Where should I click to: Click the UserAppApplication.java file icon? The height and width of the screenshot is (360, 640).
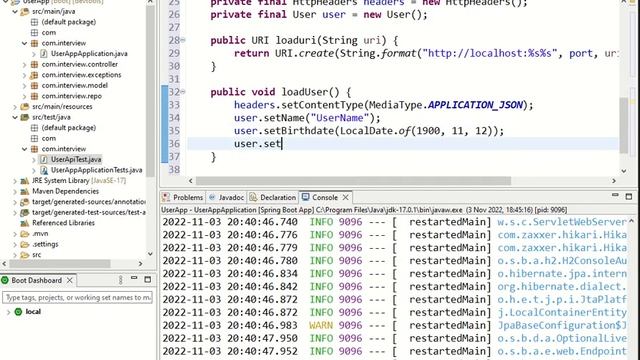44,54
